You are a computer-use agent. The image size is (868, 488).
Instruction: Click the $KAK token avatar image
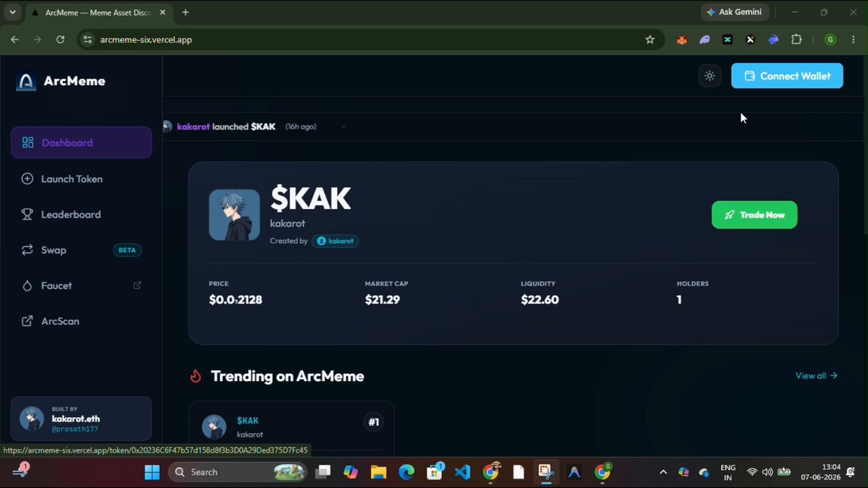[234, 215]
